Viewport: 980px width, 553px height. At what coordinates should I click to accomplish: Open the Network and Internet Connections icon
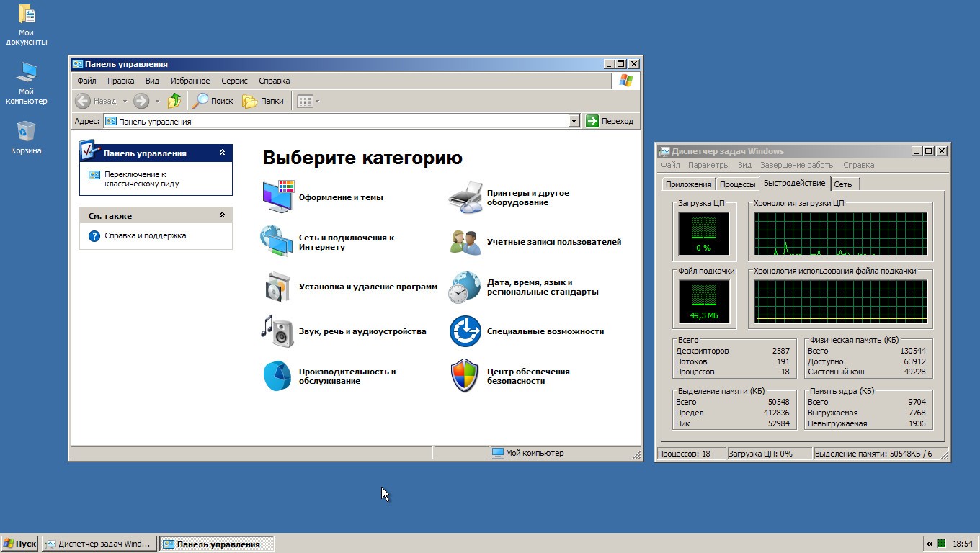pos(277,241)
